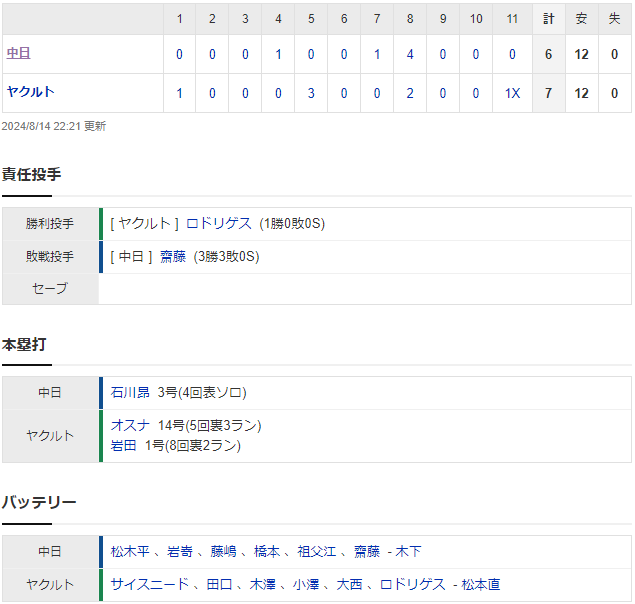
Task: Open 石川昂 home run player link
Action: [130, 393]
